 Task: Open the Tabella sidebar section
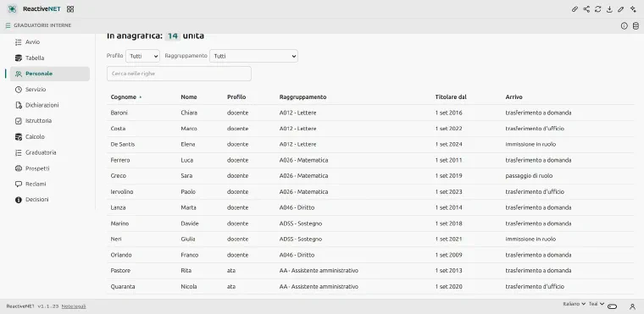(50, 58)
